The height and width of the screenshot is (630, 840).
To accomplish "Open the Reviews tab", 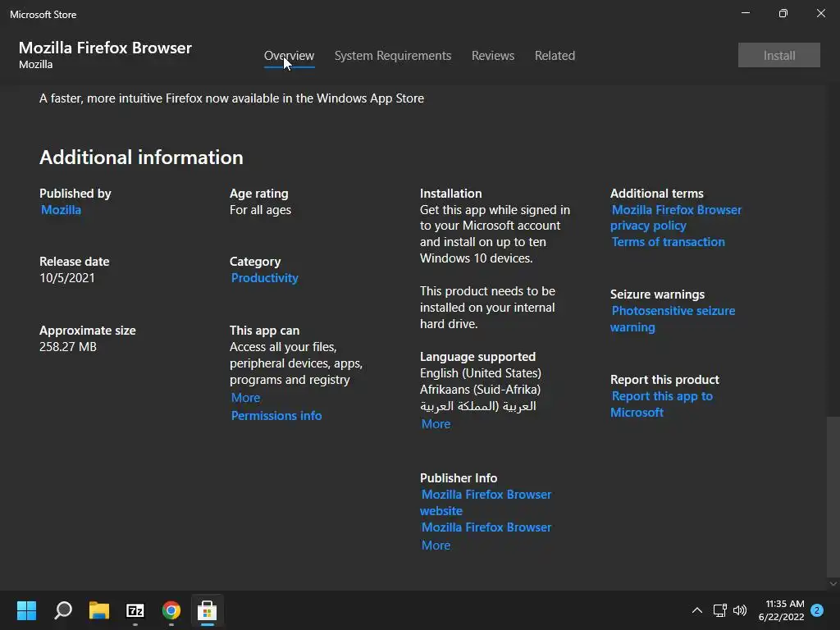I will pos(493,56).
